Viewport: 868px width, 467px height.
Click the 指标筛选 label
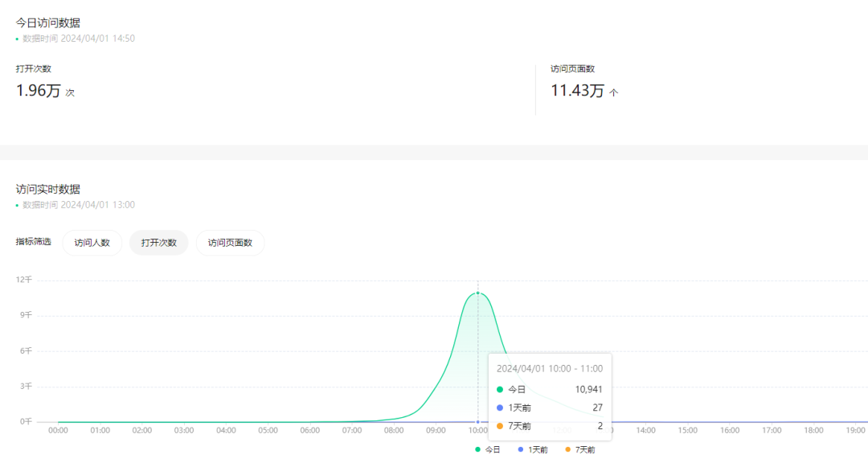pyautogui.click(x=33, y=242)
